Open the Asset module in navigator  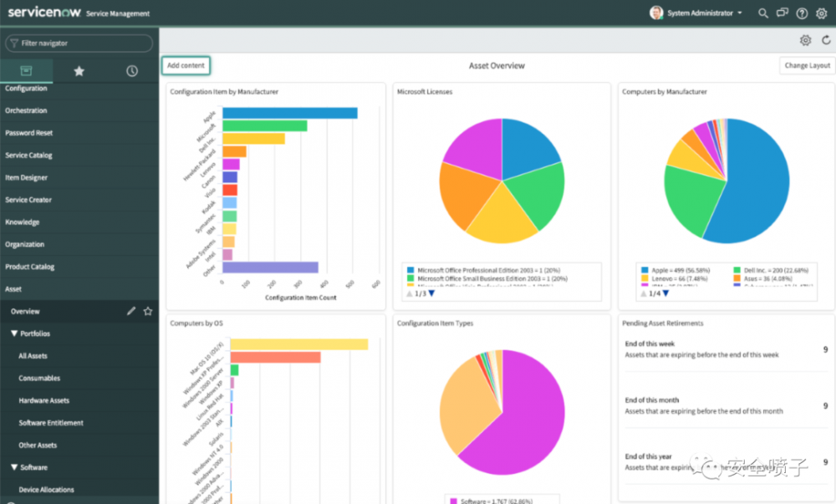(x=13, y=289)
